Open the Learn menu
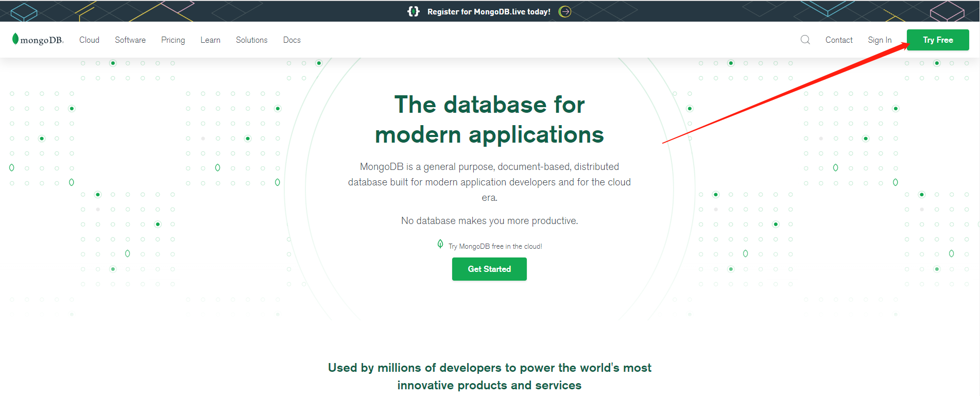This screenshot has width=980, height=396. [211, 40]
